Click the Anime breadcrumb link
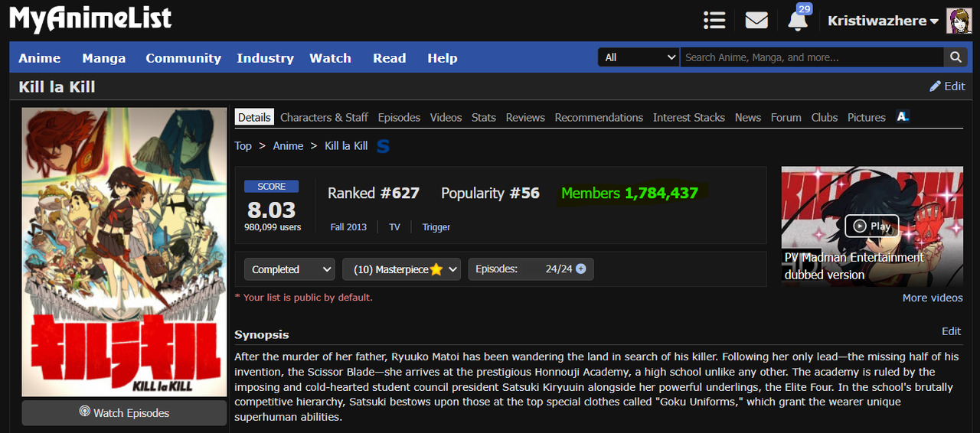Viewport: 980px width, 433px height. point(289,145)
